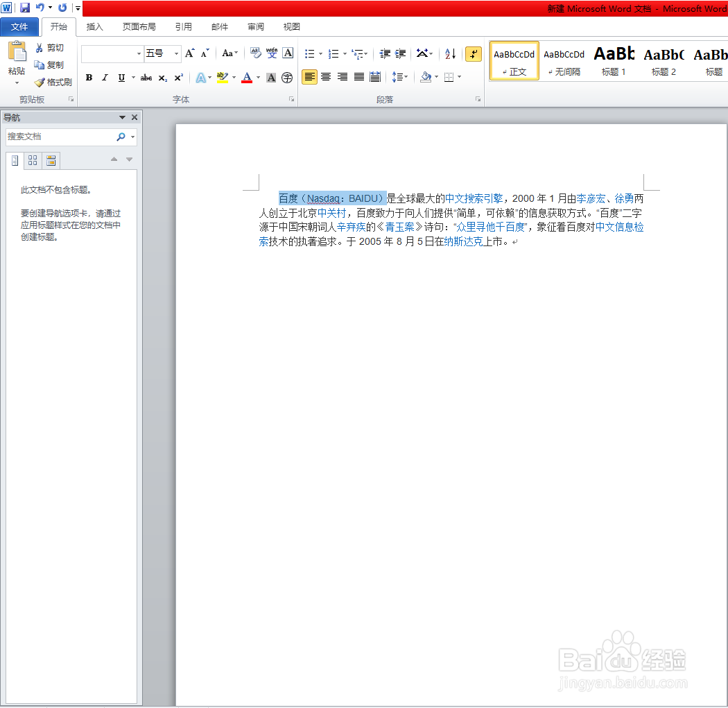The width and height of the screenshot is (728, 708).
Task: Open the line spacing dropdown
Action: point(400,77)
